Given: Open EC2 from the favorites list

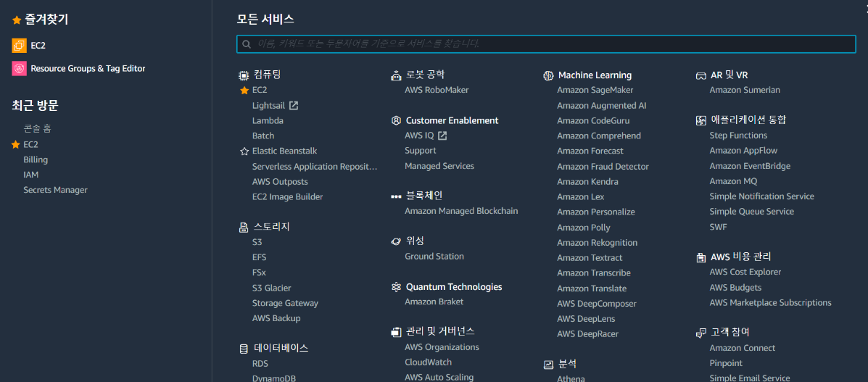Looking at the screenshot, I should pos(38,46).
